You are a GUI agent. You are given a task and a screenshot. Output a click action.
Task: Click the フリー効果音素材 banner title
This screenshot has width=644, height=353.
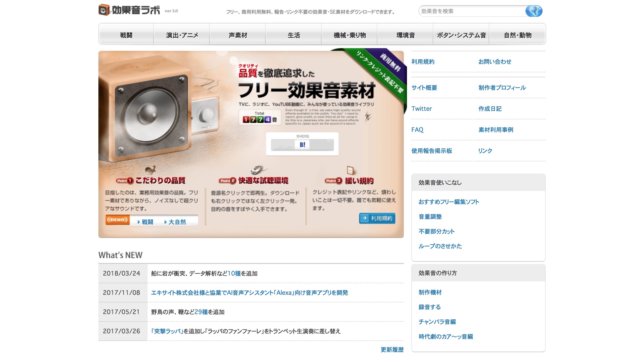pyautogui.click(x=307, y=90)
